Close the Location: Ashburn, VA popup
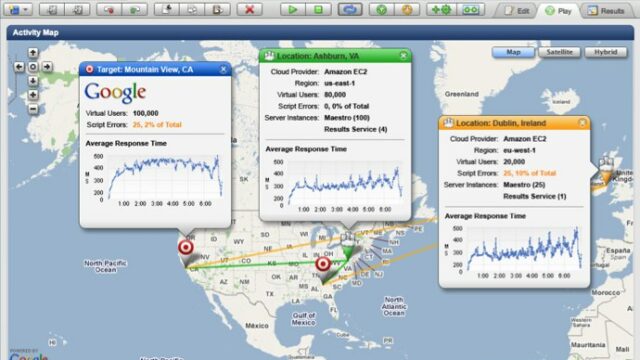The width and height of the screenshot is (640, 360). point(404,56)
